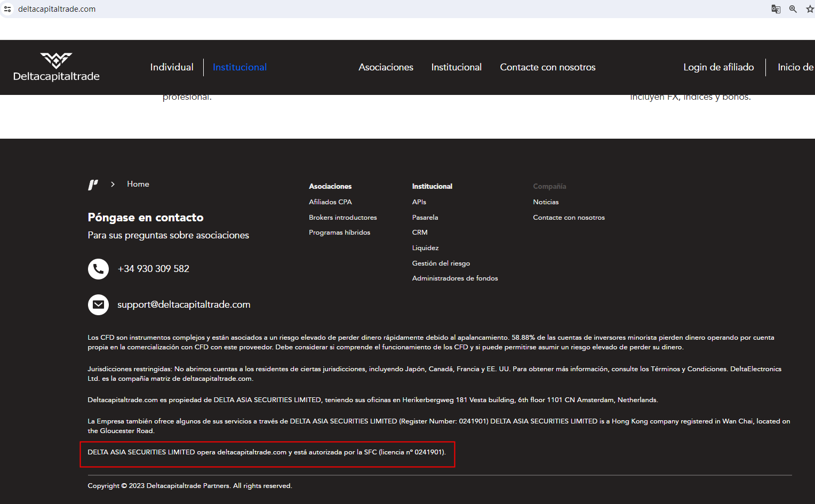Go to Brokers introductores page
Image resolution: width=815 pixels, height=504 pixels.
pyautogui.click(x=342, y=218)
